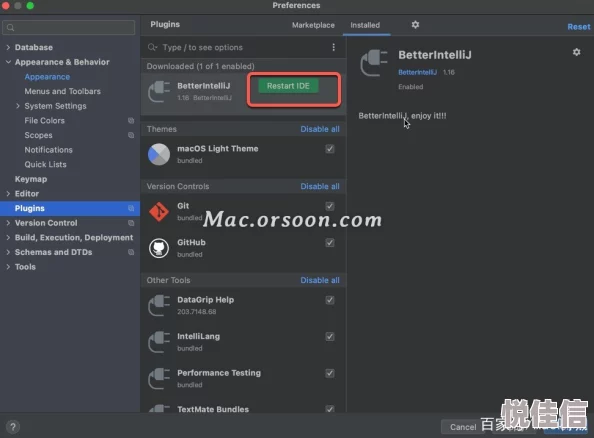Image resolution: width=594 pixels, height=438 pixels.
Task: Disable the IntelliLang plugin checkbox
Action: point(330,336)
